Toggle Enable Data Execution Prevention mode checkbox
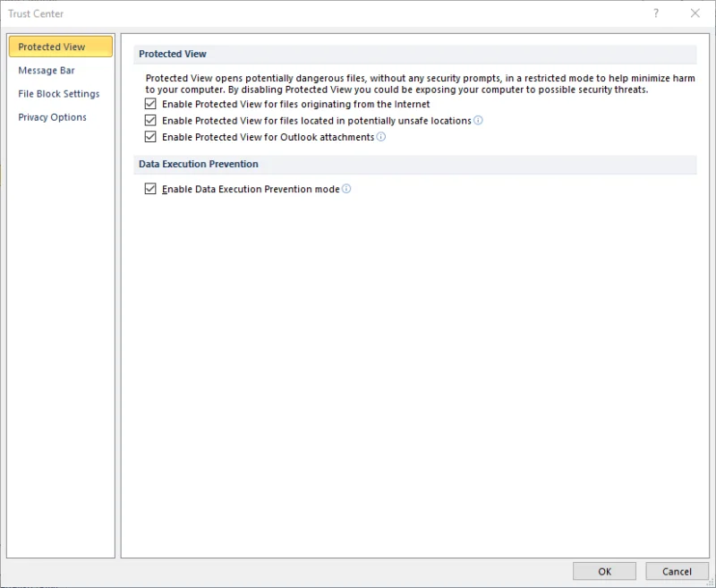 [x=150, y=189]
